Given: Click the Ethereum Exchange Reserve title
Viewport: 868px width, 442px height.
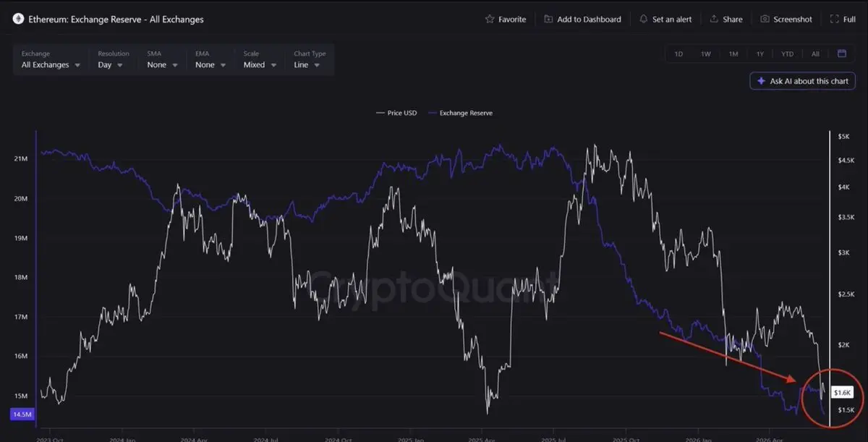Looking at the screenshot, I should pyautogui.click(x=116, y=19).
